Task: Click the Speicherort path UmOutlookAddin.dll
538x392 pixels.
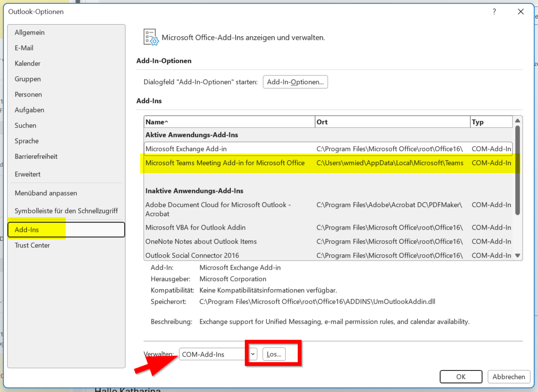Action: coord(317,302)
